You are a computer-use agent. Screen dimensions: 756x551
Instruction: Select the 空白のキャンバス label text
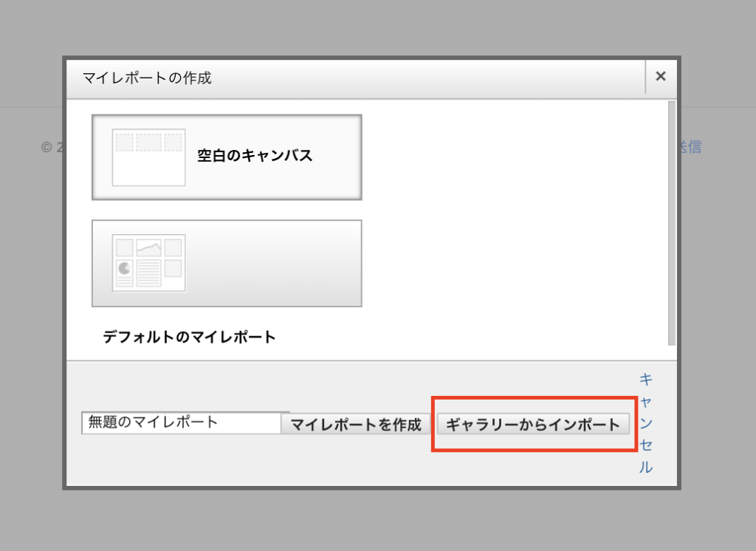(255, 156)
